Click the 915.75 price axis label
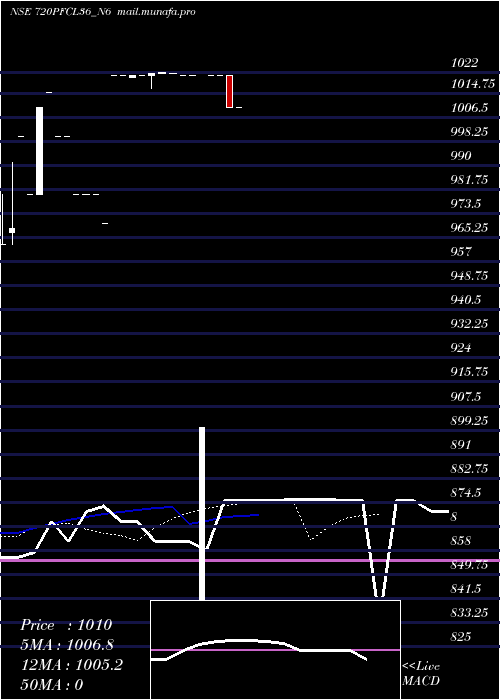The image size is (500, 700). [469, 371]
